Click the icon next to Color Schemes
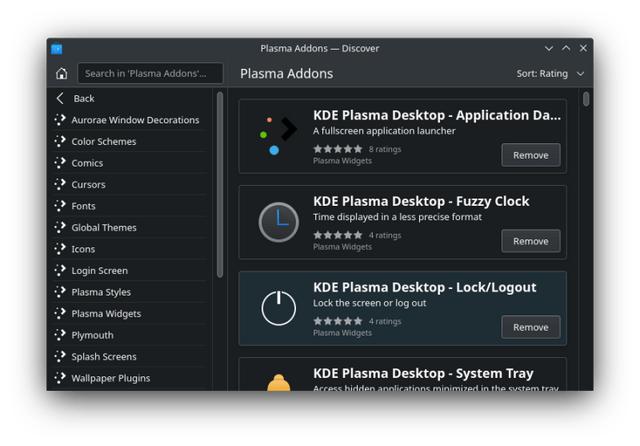The image size is (640, 446). tap(60, 141)
